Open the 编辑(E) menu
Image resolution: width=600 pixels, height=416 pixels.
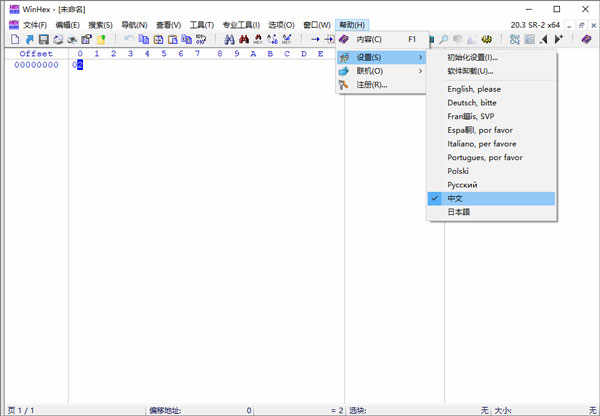67,25
